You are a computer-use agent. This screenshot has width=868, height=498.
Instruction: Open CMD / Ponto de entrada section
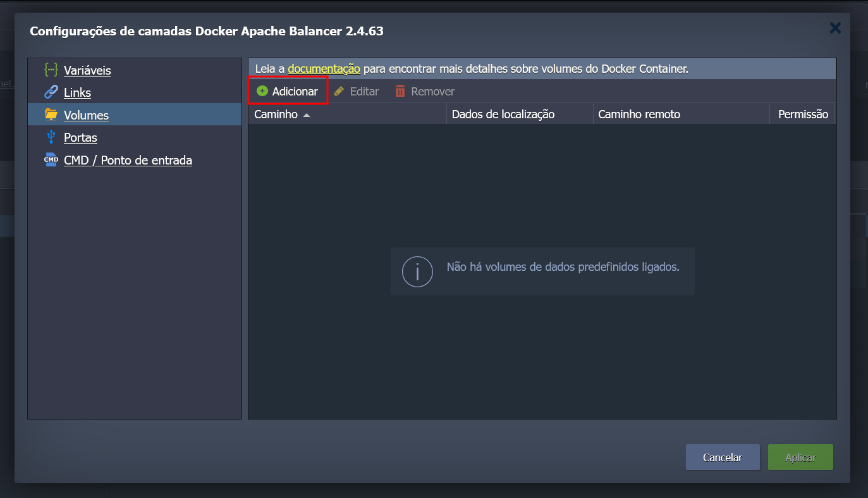tap(128, 160)
